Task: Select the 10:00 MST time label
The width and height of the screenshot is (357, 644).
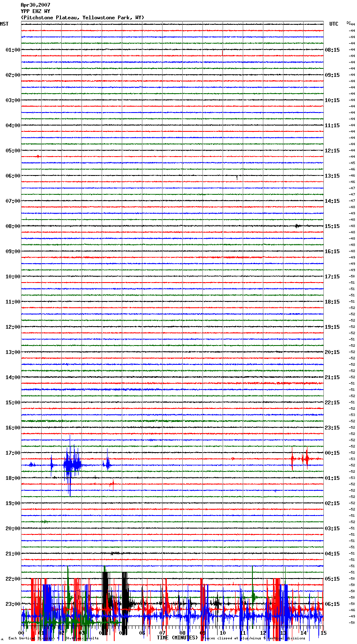Action: point(13,277)
